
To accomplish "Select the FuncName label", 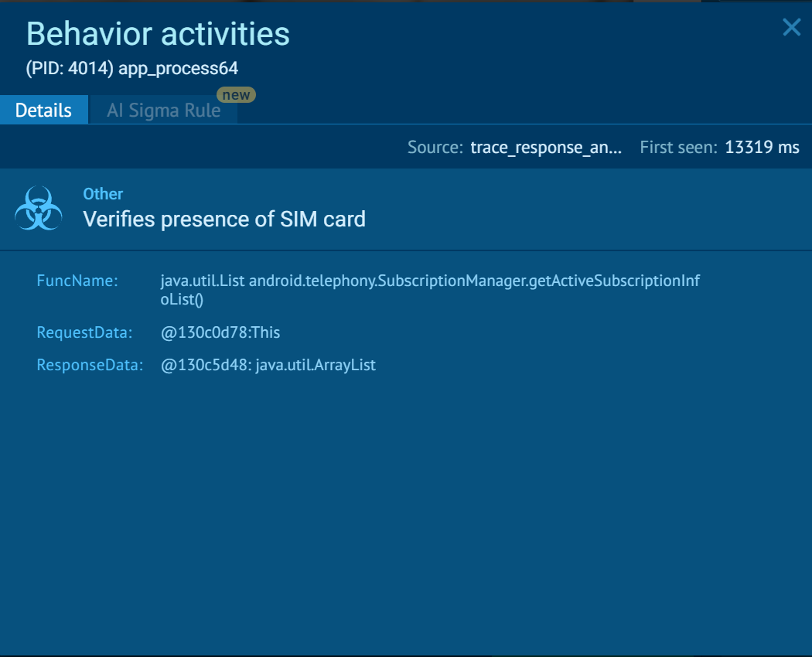I will (77, 281).
